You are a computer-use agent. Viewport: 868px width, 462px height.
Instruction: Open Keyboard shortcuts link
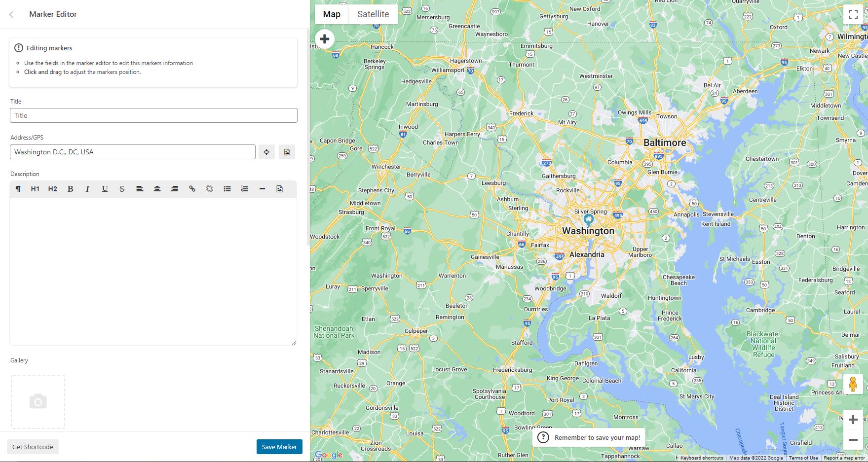click(x=702, y=458)
